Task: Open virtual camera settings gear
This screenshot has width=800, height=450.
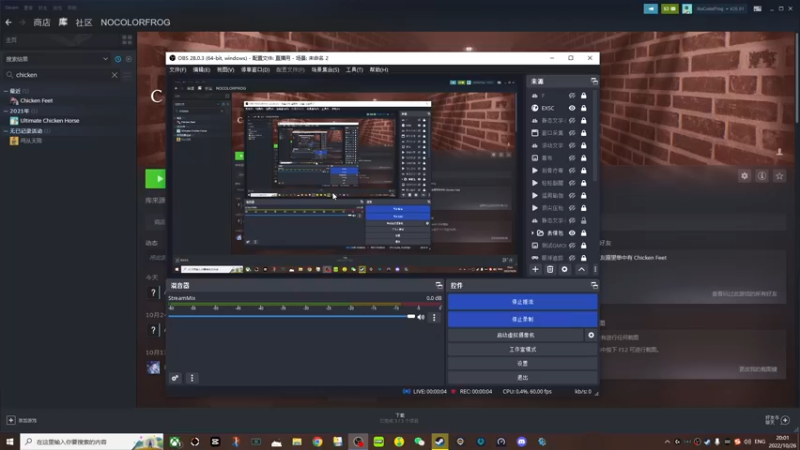Action: tap(591, 335)
